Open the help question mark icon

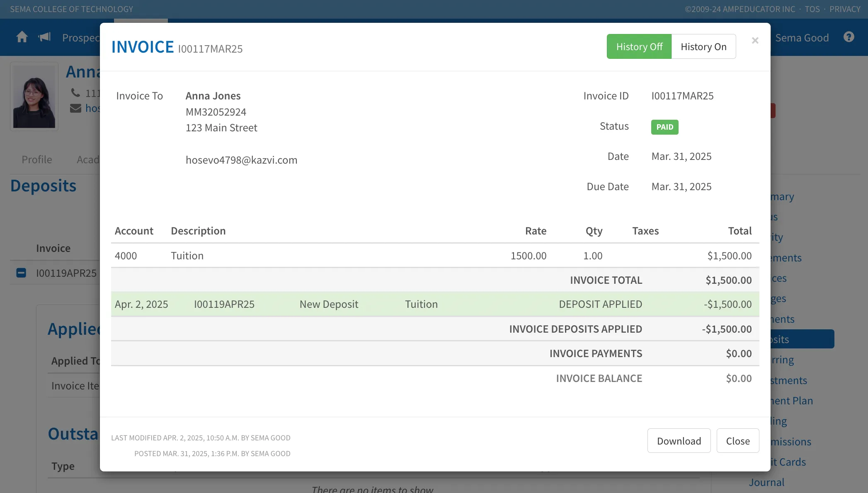tap(849, 37)
